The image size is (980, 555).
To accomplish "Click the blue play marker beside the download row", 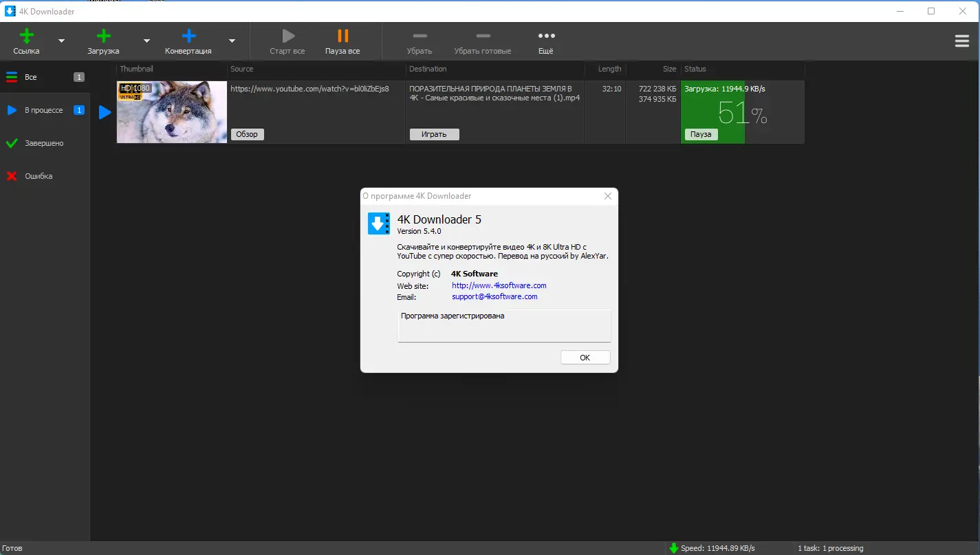I will point(105,112).
